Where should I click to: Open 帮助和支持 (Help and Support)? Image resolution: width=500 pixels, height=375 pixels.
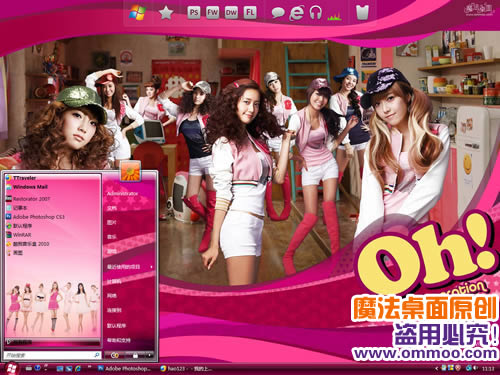pos(119,340)
